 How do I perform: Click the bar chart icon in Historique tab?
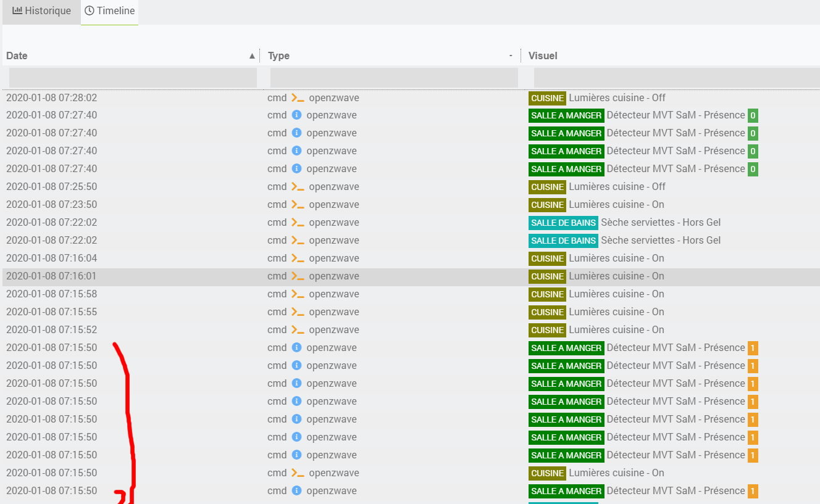point(17,10)
